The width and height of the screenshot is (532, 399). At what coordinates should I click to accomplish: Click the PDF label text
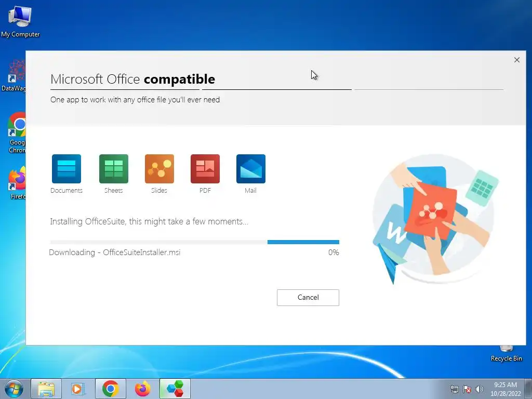tap(205, 191)
